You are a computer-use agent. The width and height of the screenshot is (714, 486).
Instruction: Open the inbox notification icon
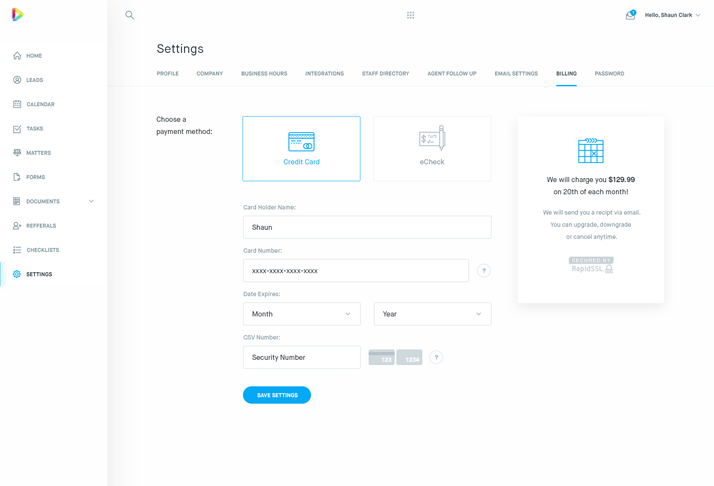tap(630, 15)
